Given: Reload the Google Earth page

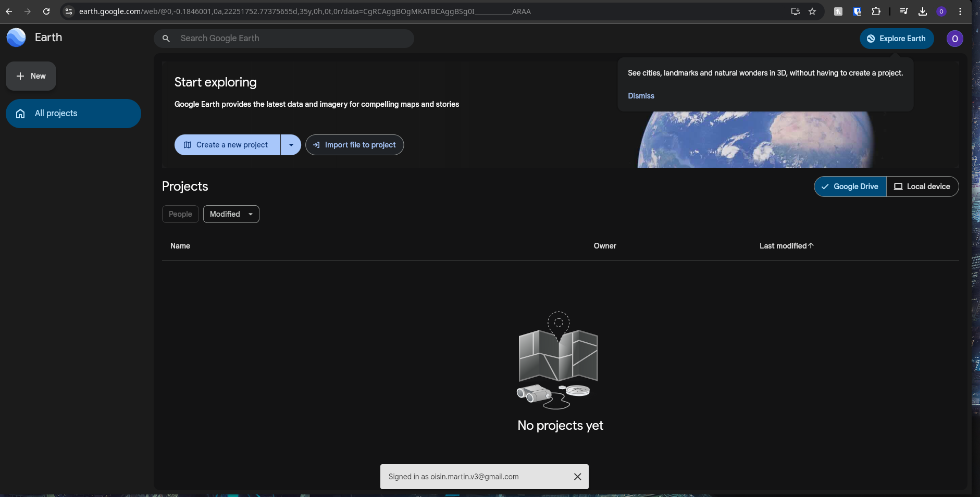Looking at the screenshot, I should click(46, 11).
